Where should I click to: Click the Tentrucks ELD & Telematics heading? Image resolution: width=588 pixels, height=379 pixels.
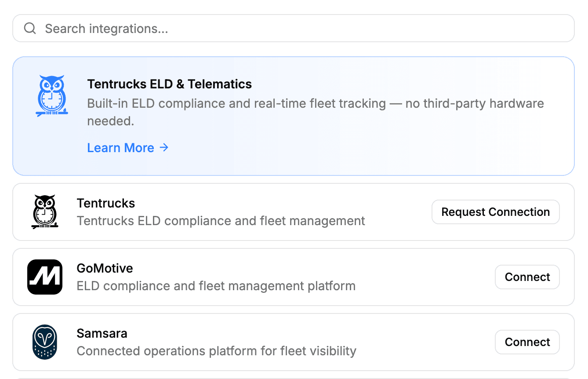(x=170, y=84)
